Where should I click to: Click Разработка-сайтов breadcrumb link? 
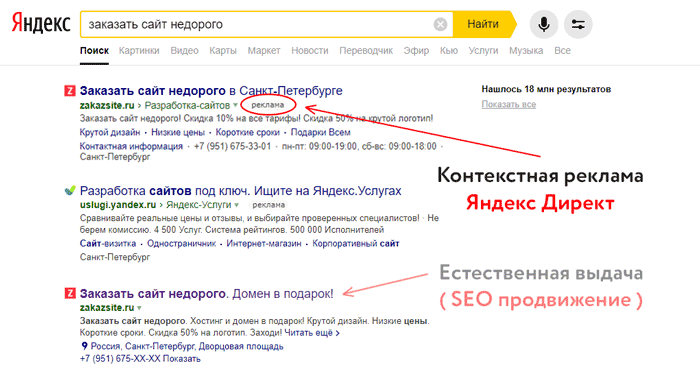187,105
